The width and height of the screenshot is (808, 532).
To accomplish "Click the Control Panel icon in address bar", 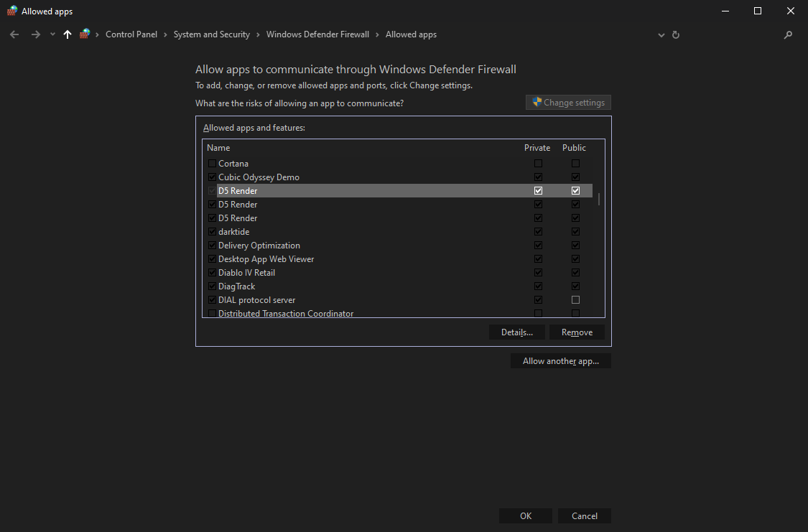I will [x=85, y=34].
